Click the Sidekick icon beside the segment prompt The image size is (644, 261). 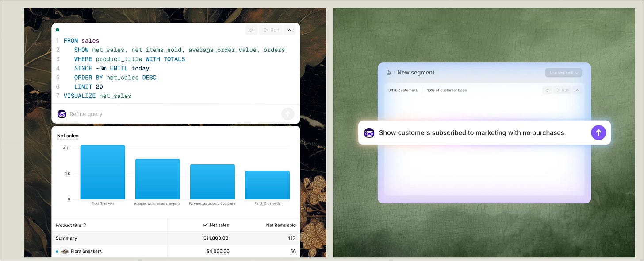(x=369, y=132)
